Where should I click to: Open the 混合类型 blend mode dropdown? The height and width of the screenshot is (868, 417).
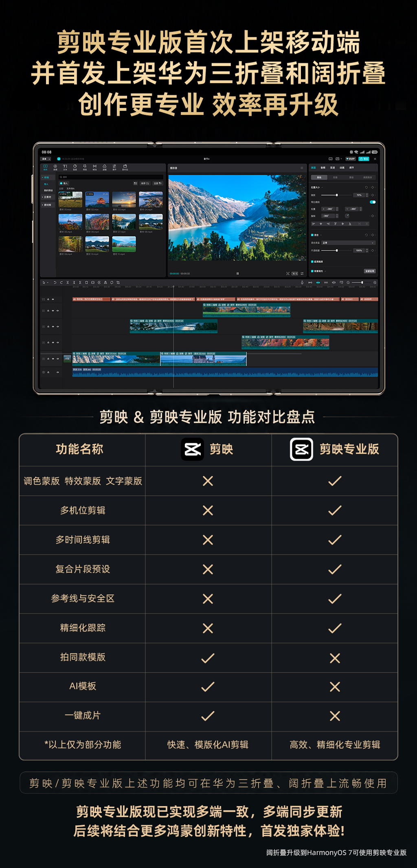click(349, 243)
